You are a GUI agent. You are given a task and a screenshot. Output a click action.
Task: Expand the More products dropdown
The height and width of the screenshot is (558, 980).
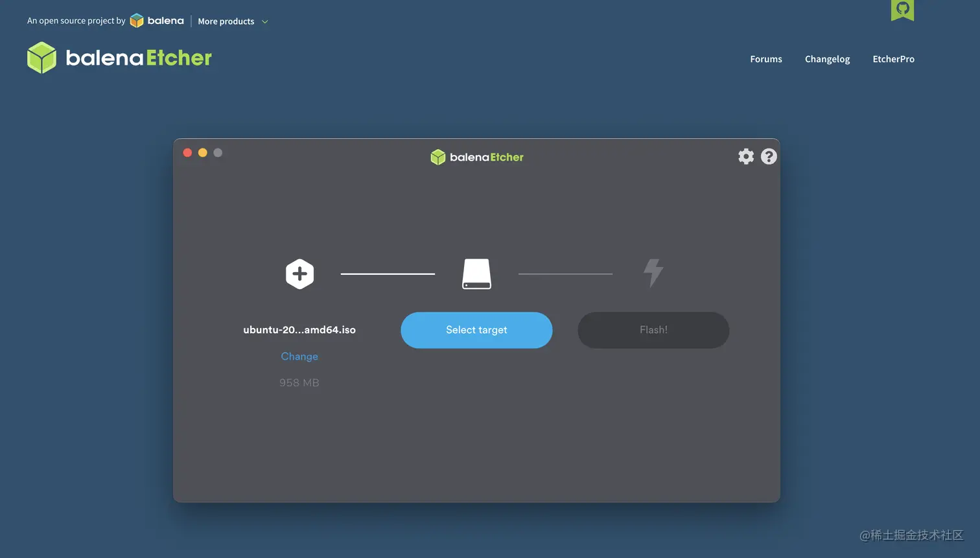(233, 21)
